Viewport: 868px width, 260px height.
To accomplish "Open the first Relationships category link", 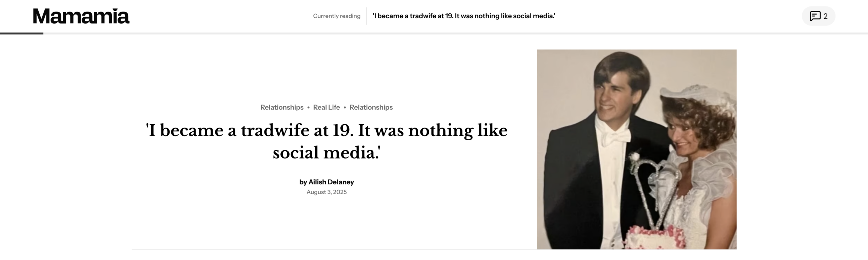I will pyautogui.click(x=282, y=107).
